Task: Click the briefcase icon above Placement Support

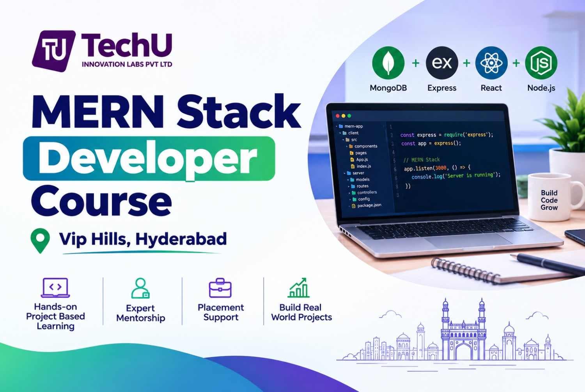Action: [220, 288]
